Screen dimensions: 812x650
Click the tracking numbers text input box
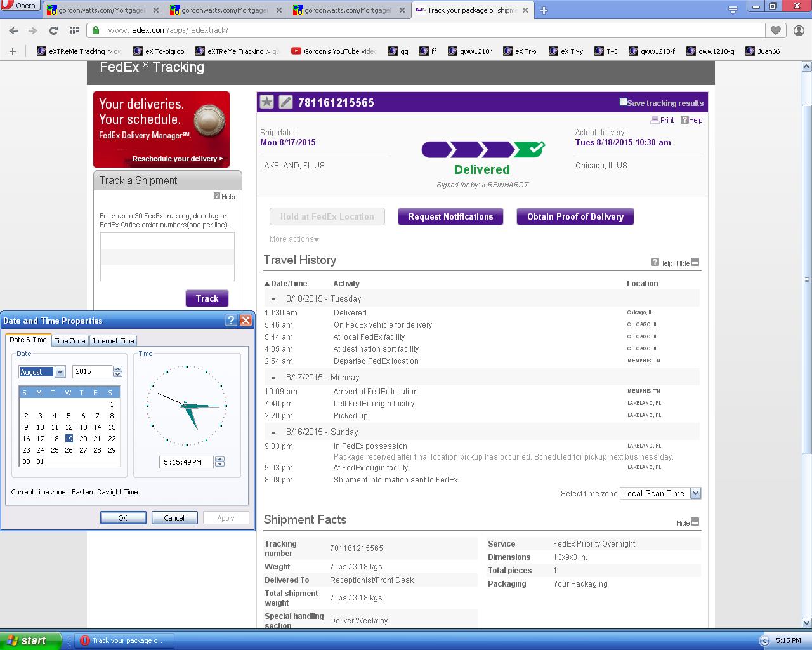click(167, 256)
